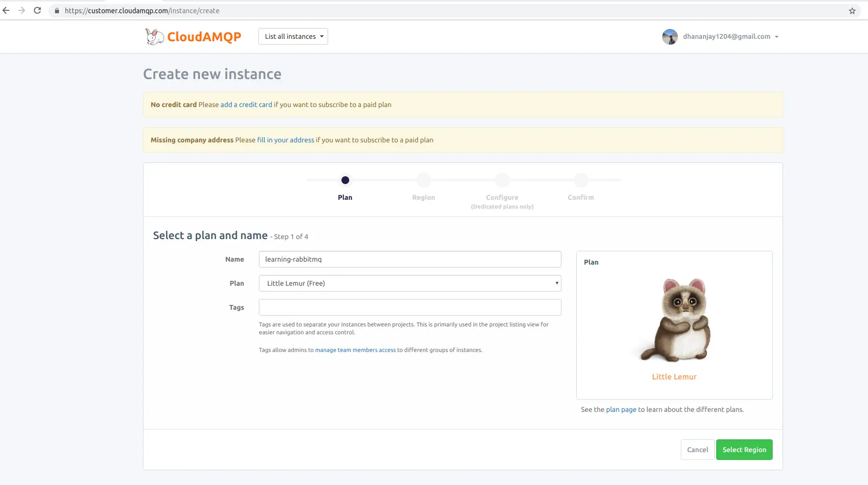The height and width of the screenshot is (485, 868).
Task: Click the Create new instance heading
Action: (212, 74)
